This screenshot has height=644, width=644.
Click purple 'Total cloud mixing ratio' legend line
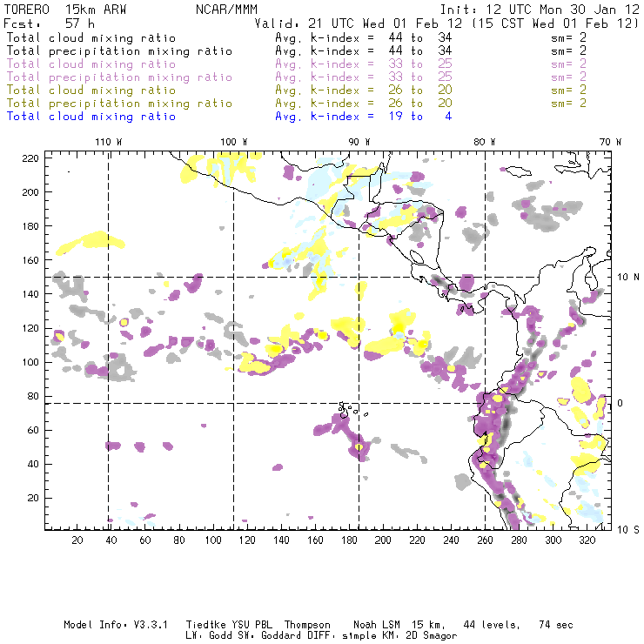coord(91,64)
